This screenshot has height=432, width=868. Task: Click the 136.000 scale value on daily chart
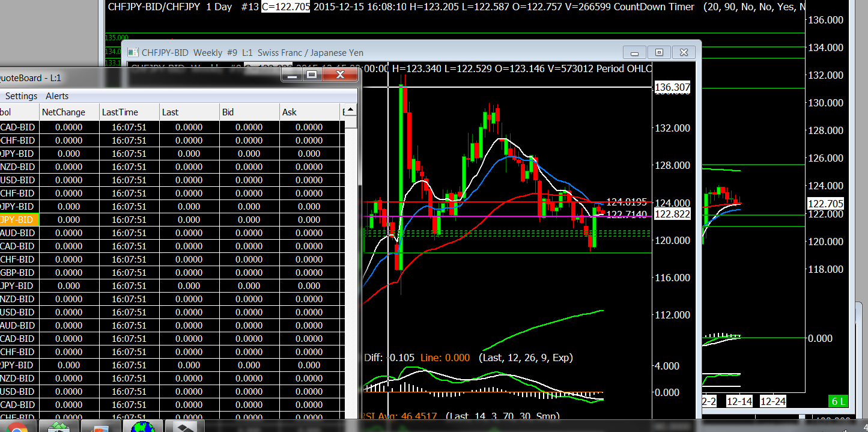pos(825,20)
